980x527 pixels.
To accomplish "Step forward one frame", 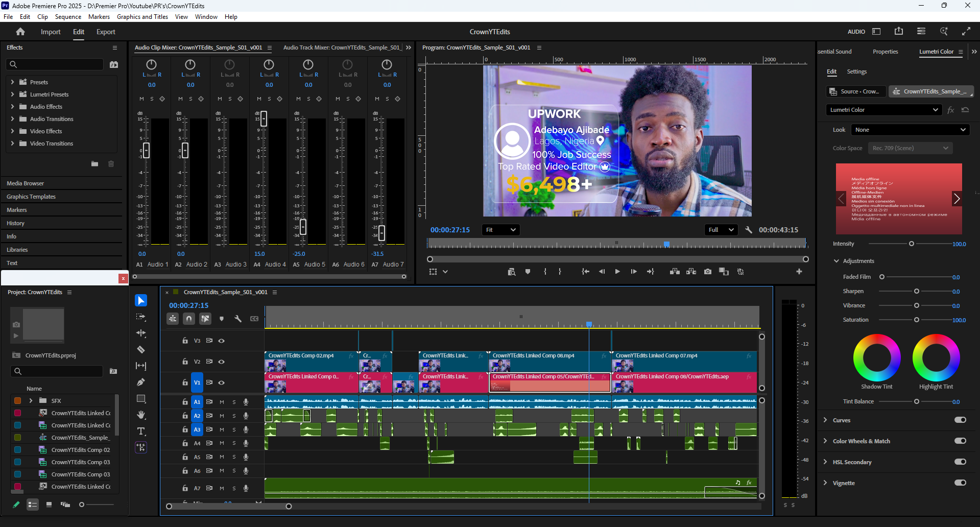I will (x=634, y=272).
